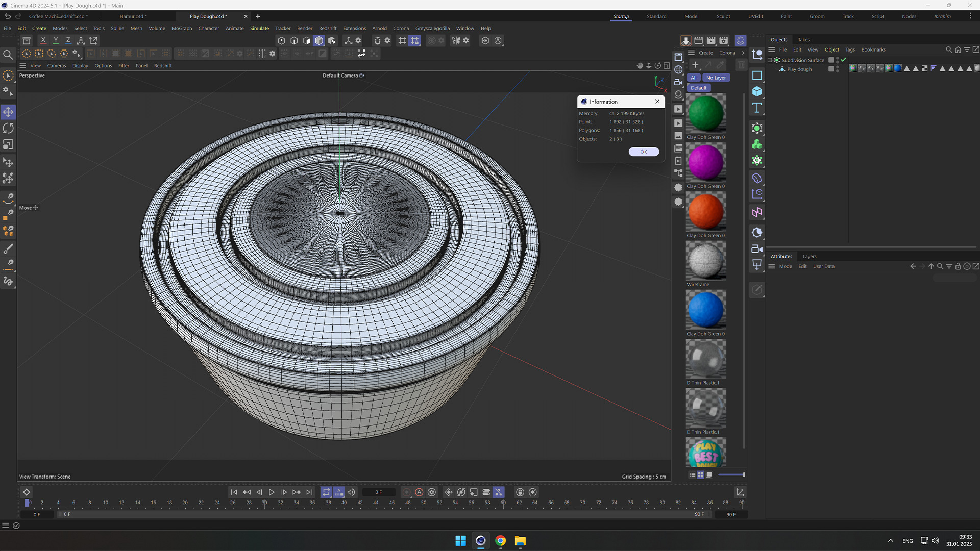
Task: Click the Default layer button
Action: [x=699, y=88]
